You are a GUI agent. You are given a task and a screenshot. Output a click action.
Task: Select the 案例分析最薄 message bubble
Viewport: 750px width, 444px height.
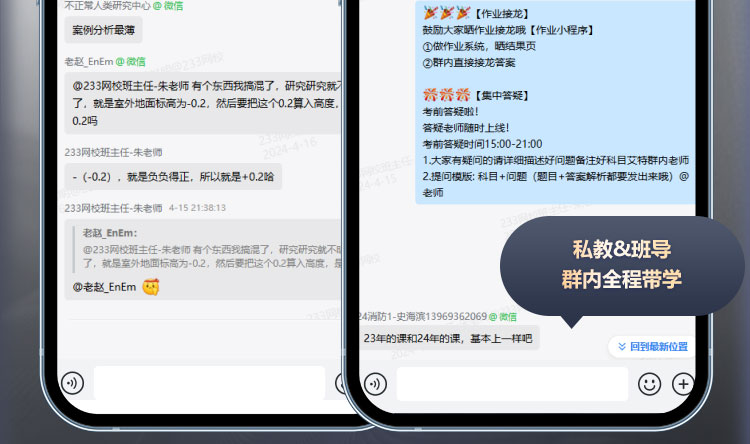click(x=104, y=30)
